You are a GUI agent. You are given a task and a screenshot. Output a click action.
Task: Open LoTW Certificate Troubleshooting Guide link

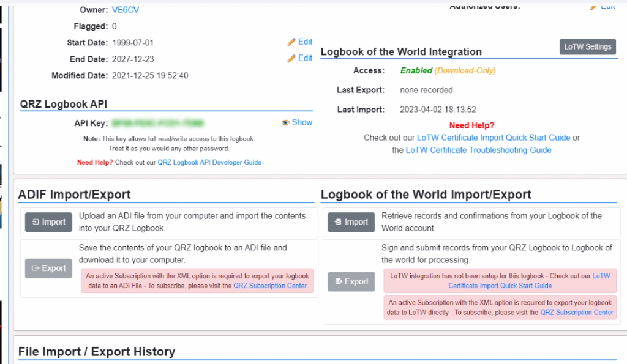pos(478,150)
